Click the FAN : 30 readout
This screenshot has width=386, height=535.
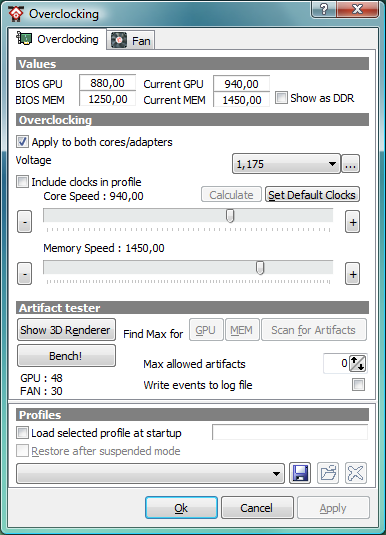coord(41,391)
